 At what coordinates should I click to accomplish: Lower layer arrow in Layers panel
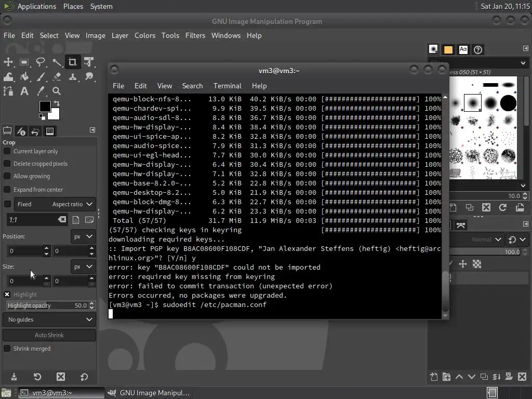(472, 377)
